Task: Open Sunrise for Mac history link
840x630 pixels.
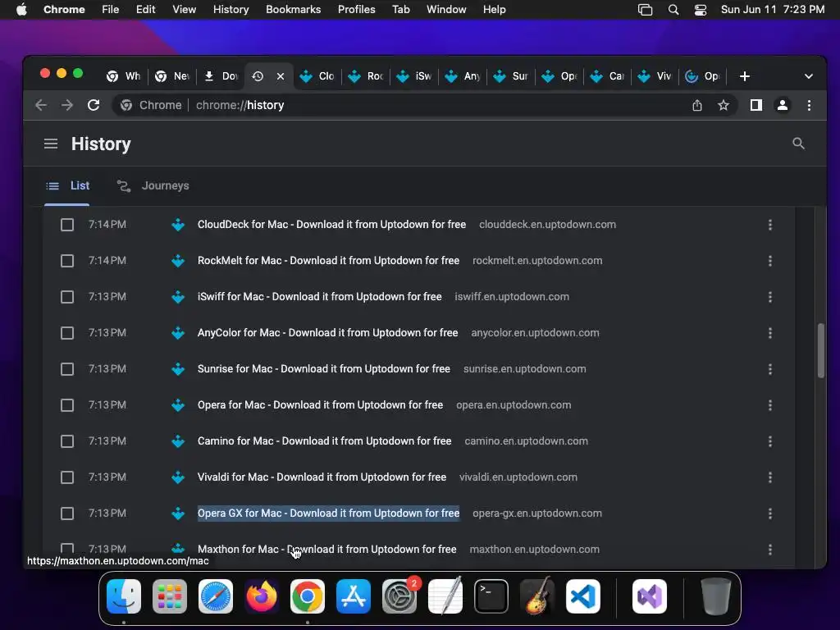Action: [x=323, y=369]
